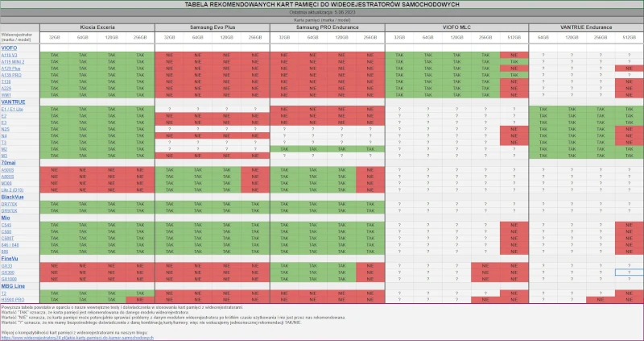Open the Vantrue N4 model link
644x341 pixels.
pos(4,135)
